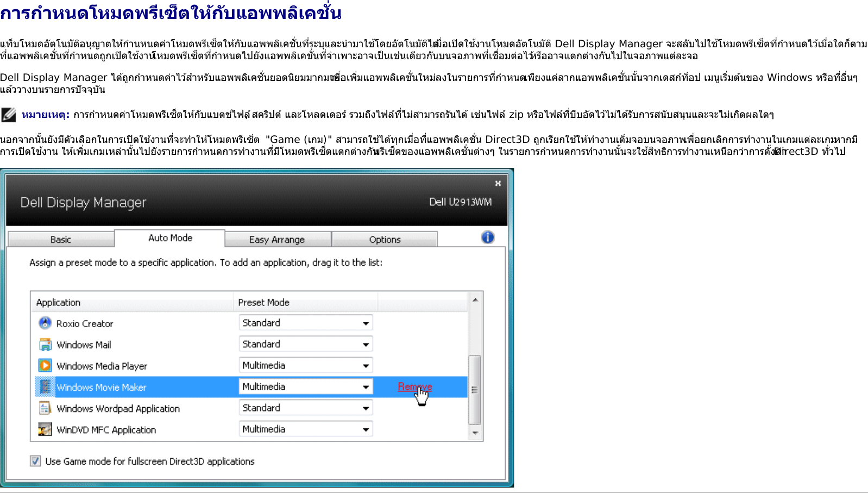Click the Windows Mail icon

click(x=45, y=345)
